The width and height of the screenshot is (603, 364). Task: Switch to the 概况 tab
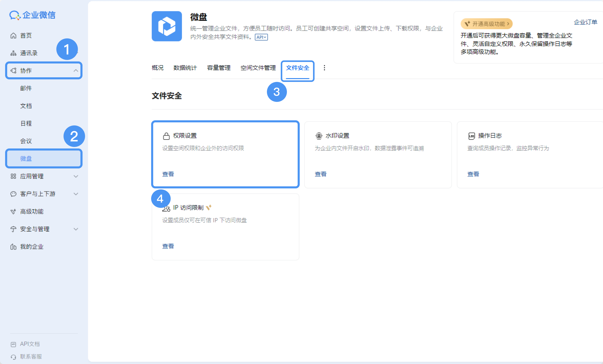[x=158, y=68]
